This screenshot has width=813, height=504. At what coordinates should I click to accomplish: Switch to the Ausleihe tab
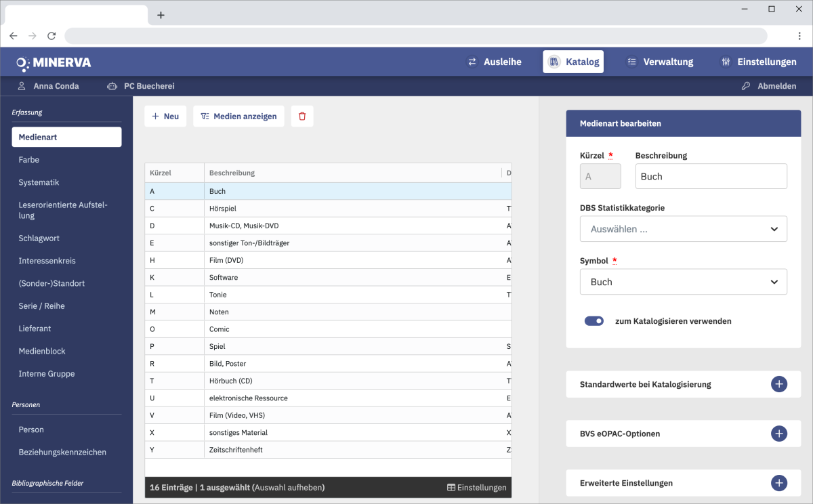[x=495, y=62]
